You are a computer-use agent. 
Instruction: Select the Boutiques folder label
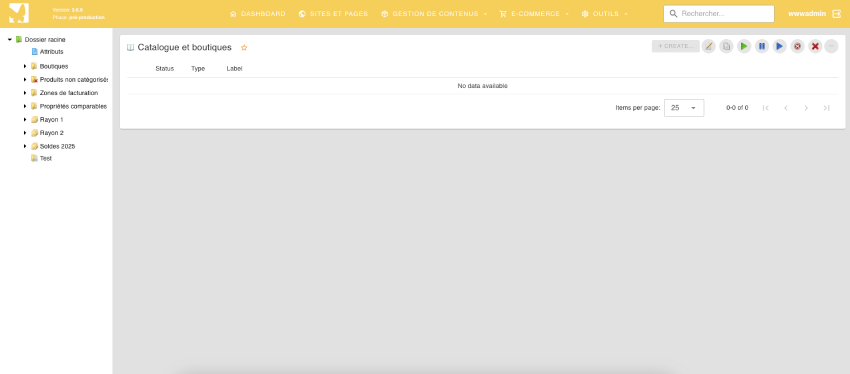[54, 66]
